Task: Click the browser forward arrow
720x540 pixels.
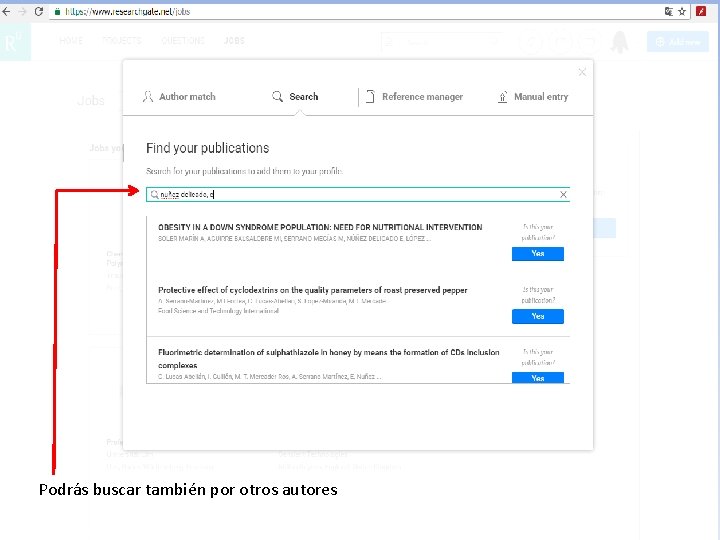Action: 22,11
